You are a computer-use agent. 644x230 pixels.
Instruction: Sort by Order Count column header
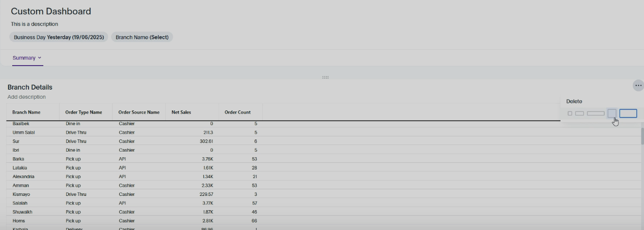[237, 112]
